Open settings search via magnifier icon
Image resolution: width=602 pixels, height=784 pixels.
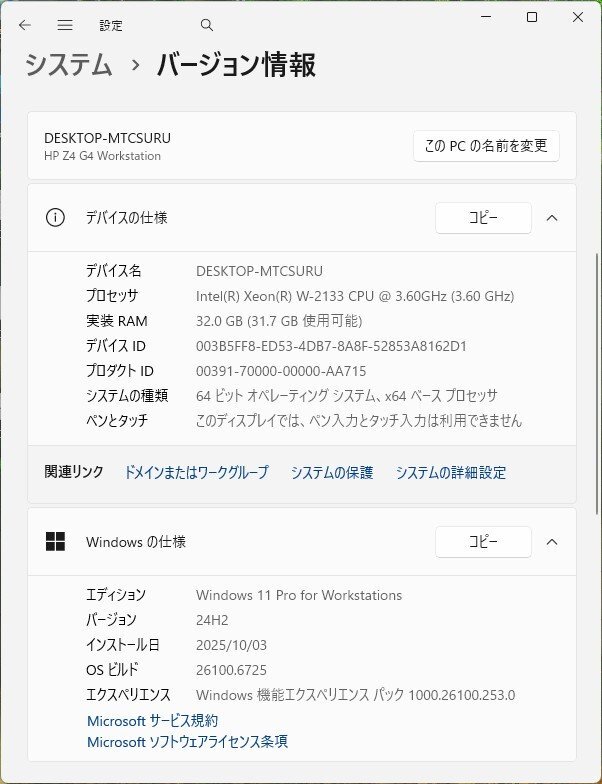click(206, 25)
